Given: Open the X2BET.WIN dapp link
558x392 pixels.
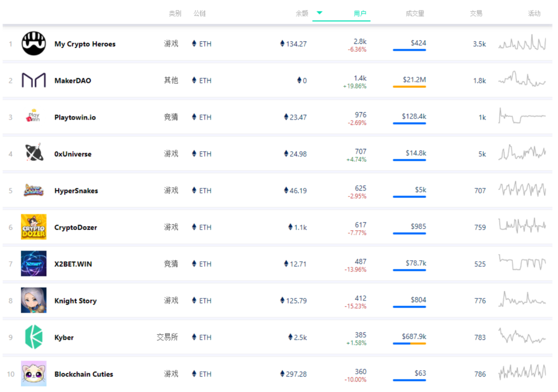Looking at the screenshot, I should pyautogui.click(x=73, y=264).
